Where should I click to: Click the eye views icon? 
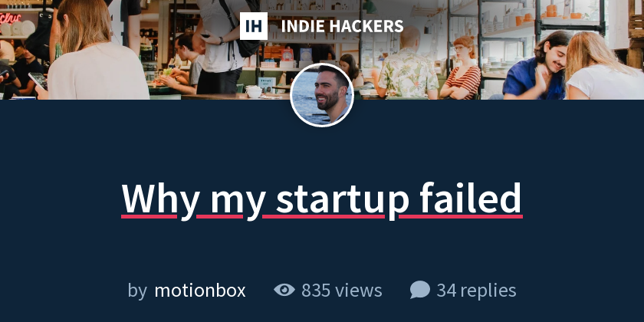284,290
